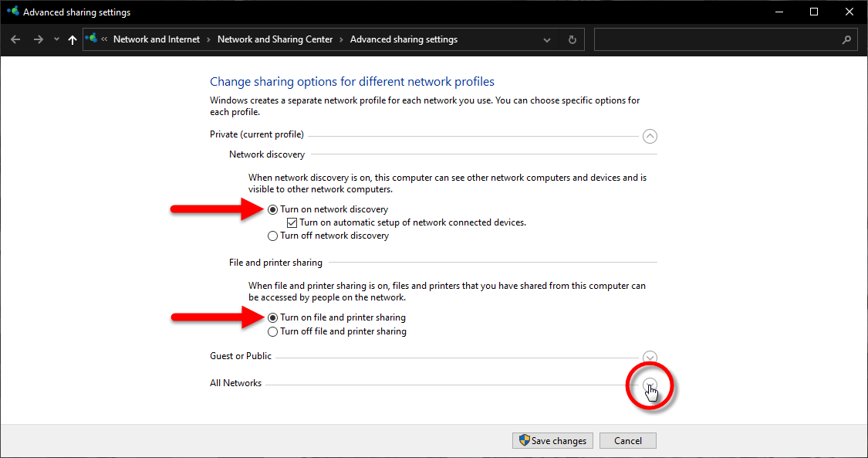Click the window title bar network icon
The width and height of the screenshot is (868, 458).
pyautogui.click(x=12, y=12)
